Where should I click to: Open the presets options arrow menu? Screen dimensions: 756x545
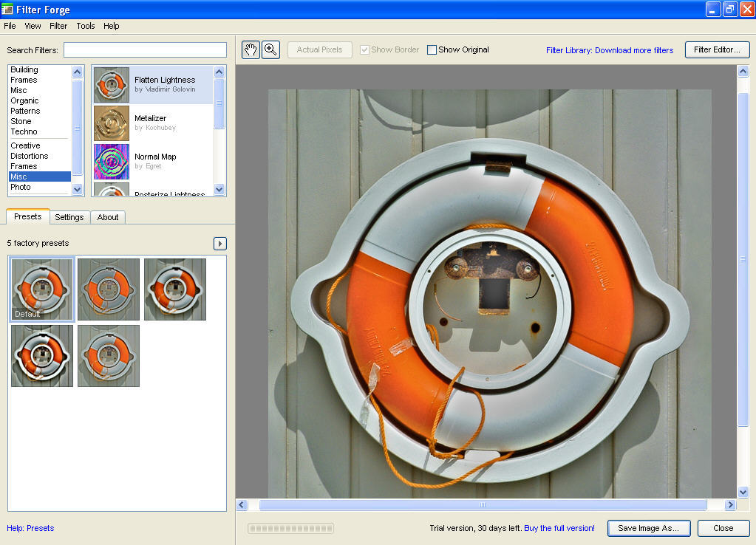[220, 244]
